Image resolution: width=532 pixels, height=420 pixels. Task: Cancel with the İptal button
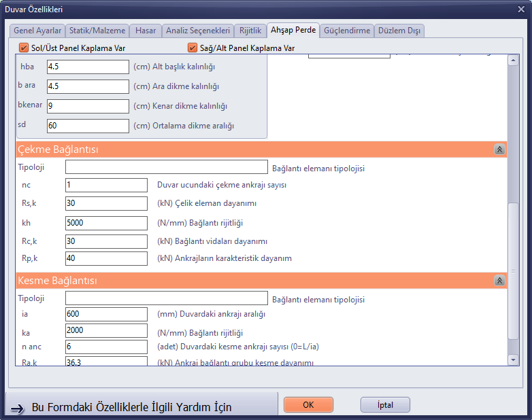(385, 405)
